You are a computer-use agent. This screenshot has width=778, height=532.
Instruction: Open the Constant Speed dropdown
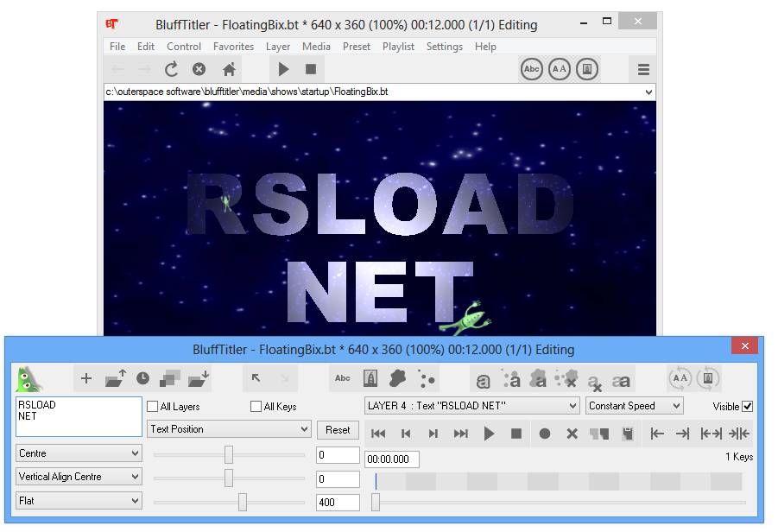(634, 406)
